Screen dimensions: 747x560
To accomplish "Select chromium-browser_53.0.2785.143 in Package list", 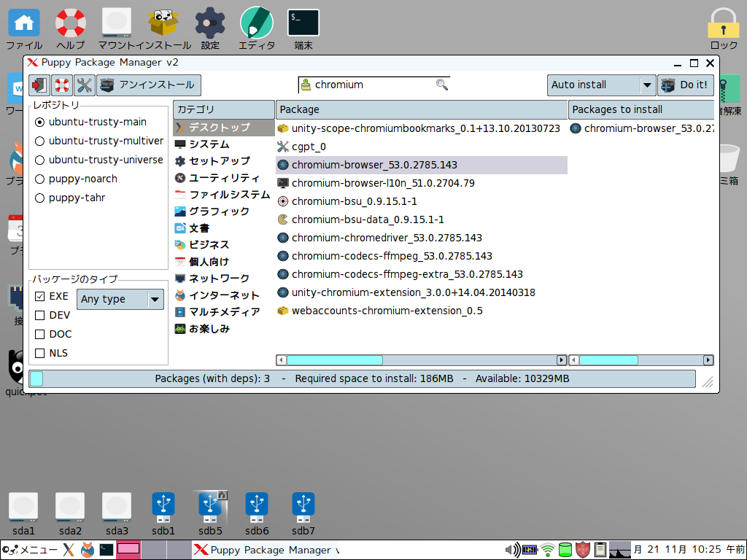I will click(422, 165).
